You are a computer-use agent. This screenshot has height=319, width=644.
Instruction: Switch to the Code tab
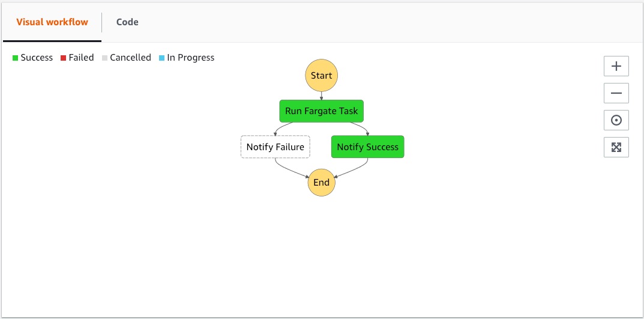coord(127,22)
